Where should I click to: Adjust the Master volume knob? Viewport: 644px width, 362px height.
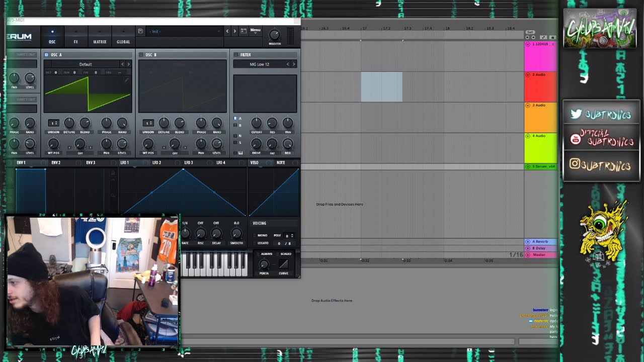click(274, 34)
